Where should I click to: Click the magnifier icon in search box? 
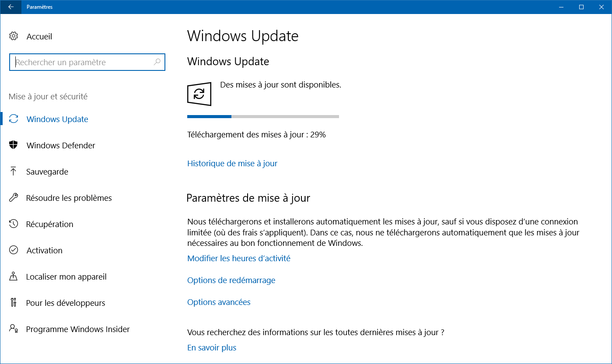coord(157,62)
